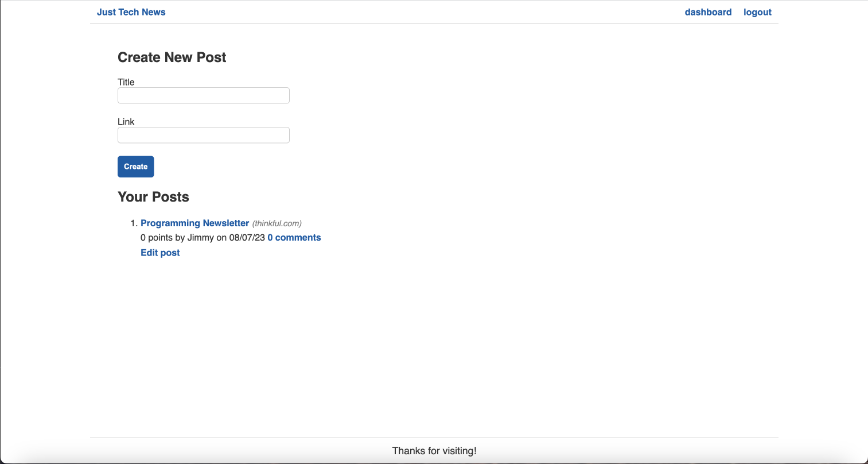This screenshot has width=868, height=464.
Task: View the 0 comments link
Action: pyautogui.click(x=294, y=238)
